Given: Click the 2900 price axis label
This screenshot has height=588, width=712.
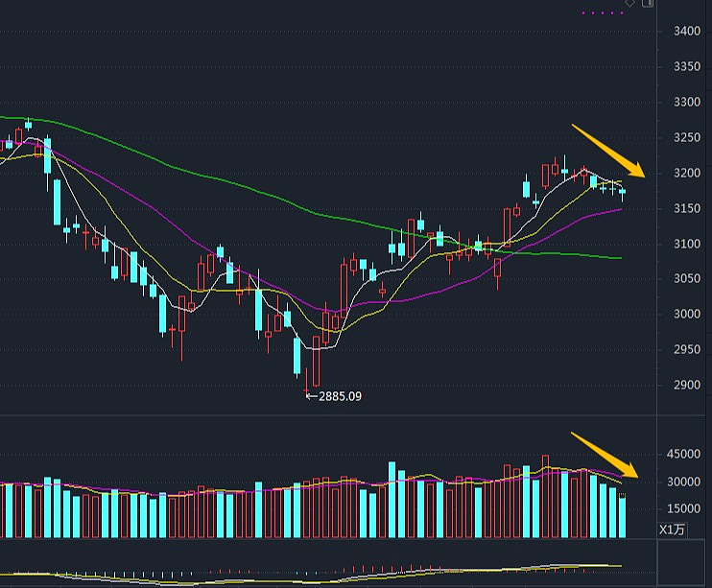Looking at the screenshot, I should (x=686, y=386).
